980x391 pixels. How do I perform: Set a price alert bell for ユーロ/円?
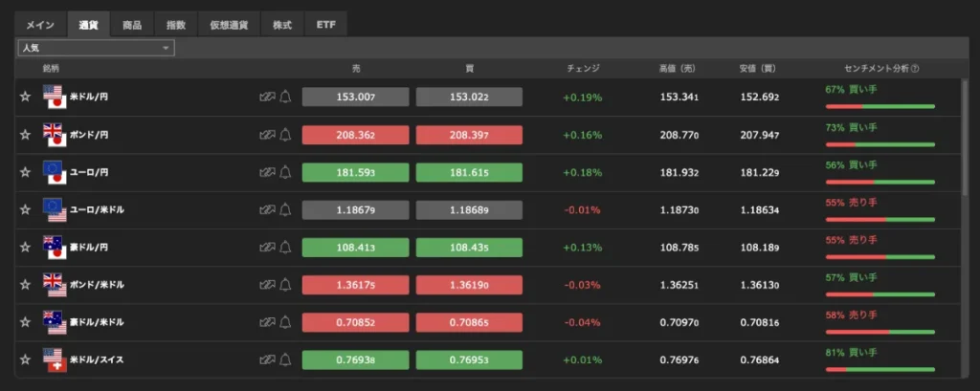285,172
